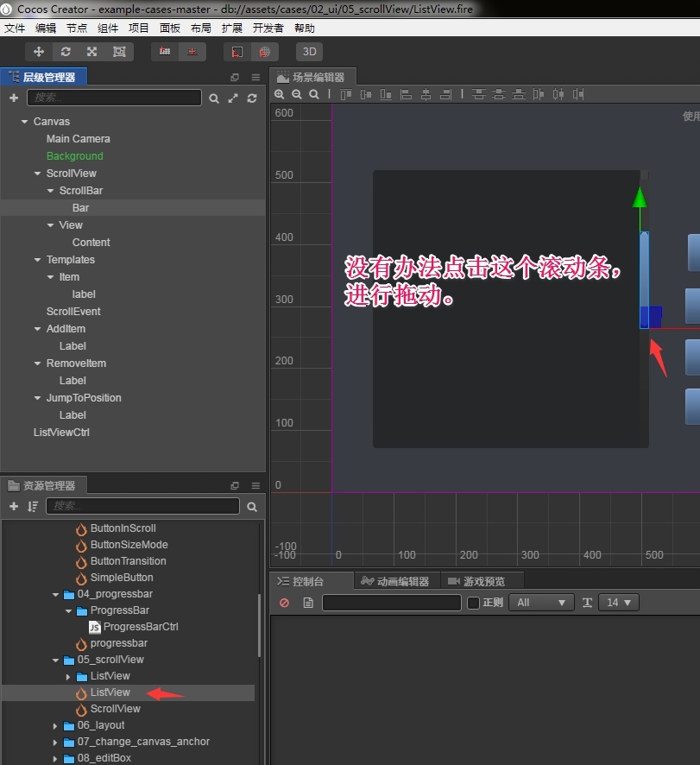This screenshot has width=700, height=765.
Task: Collapse the 04_progressbar folder
Action: pyautogui.click(x=55, y=594)
